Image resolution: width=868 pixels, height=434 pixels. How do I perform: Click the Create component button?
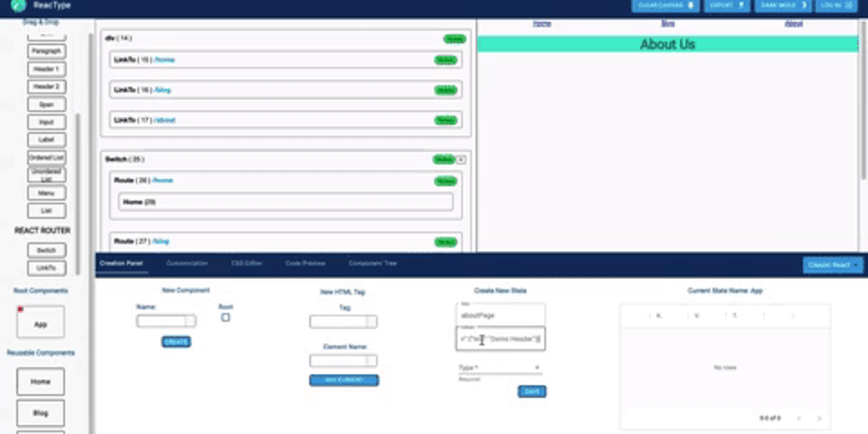tap(176, 342)
